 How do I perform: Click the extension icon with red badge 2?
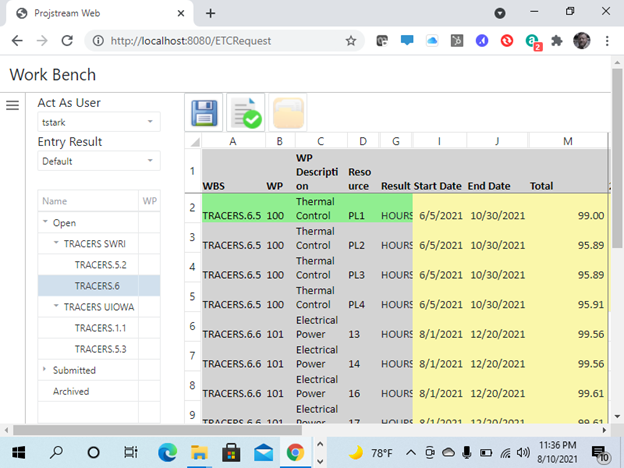(x=533, y=41)
